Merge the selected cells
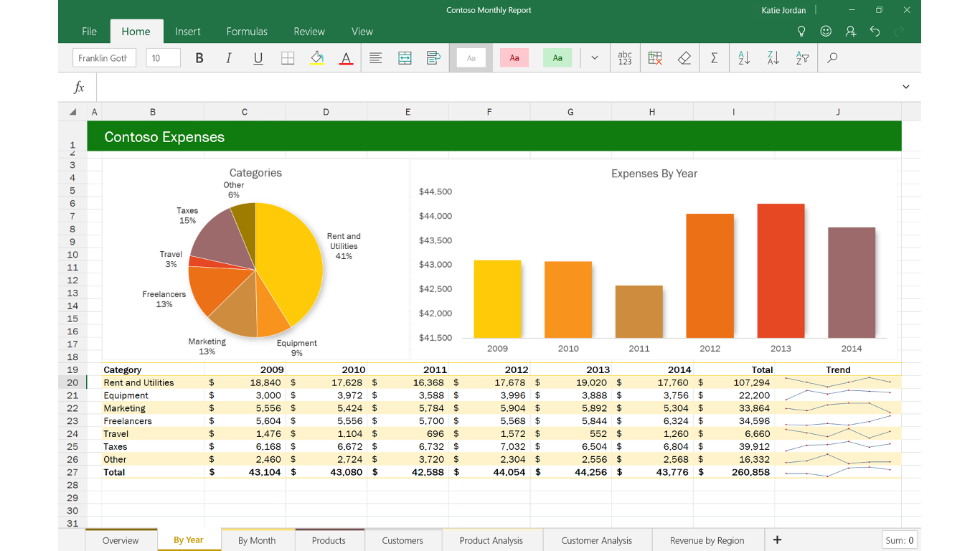The width and height of the screenshot is (980, 551). point(405,57)
